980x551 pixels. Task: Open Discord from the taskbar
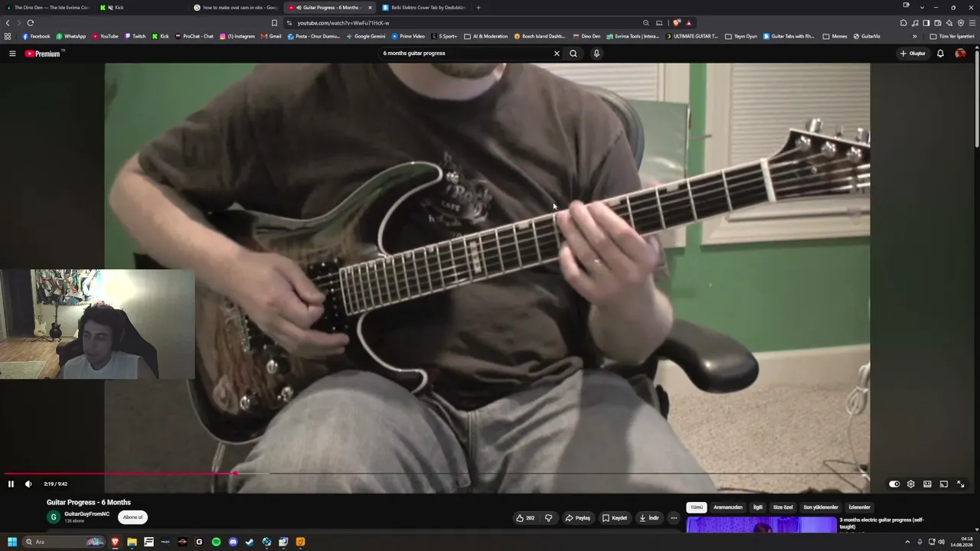[x=233, y=542]
